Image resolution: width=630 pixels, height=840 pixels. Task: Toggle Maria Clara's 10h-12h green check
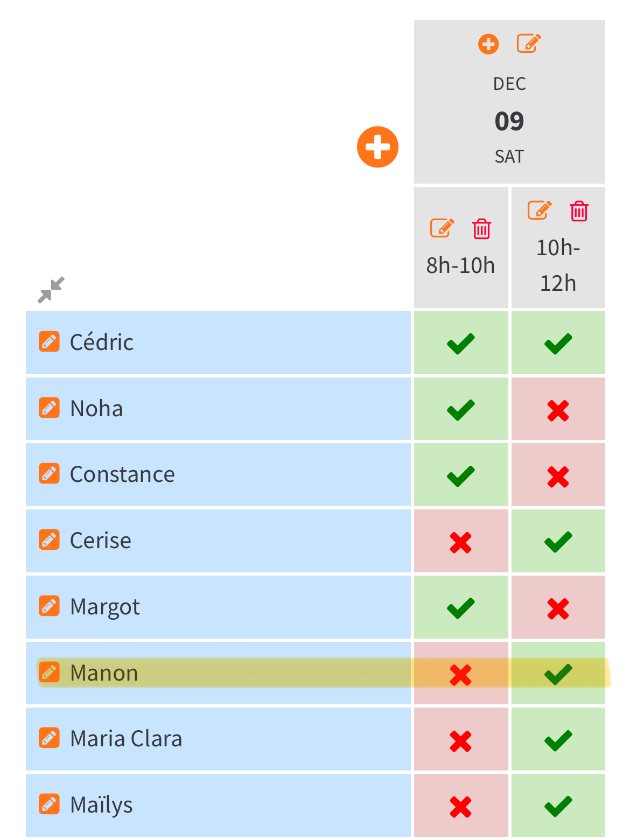click(x=558, y=740)
